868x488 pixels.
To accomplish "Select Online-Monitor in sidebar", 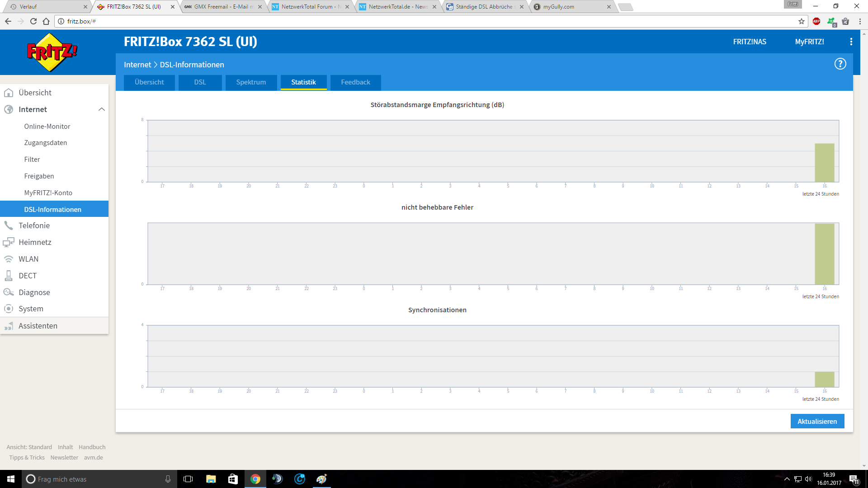I will click(47, 127).
